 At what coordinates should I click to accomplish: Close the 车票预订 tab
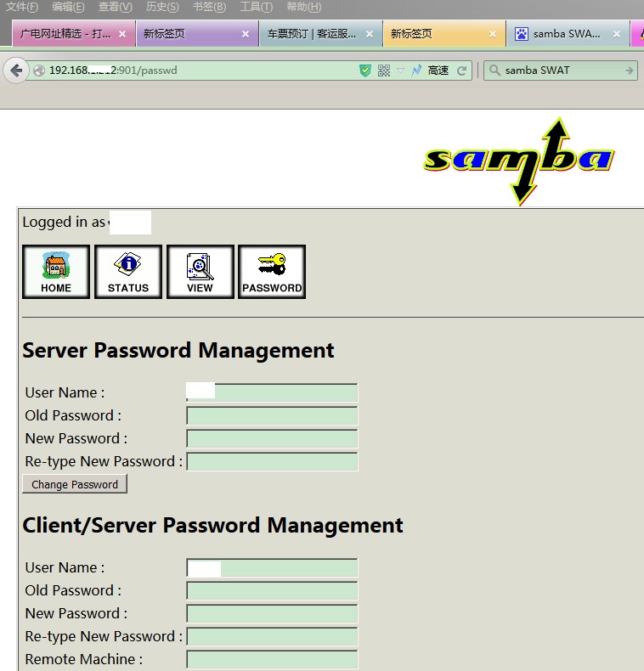pos(369,34)
